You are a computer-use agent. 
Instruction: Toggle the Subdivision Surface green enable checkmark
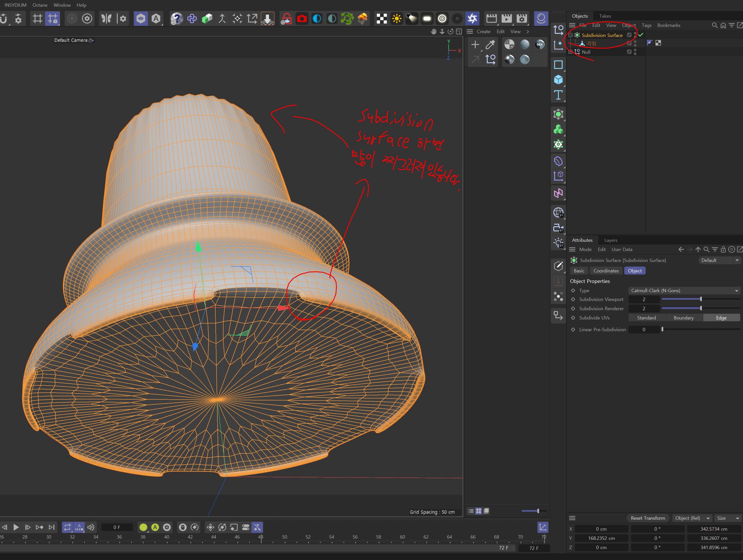pos(641,35)
